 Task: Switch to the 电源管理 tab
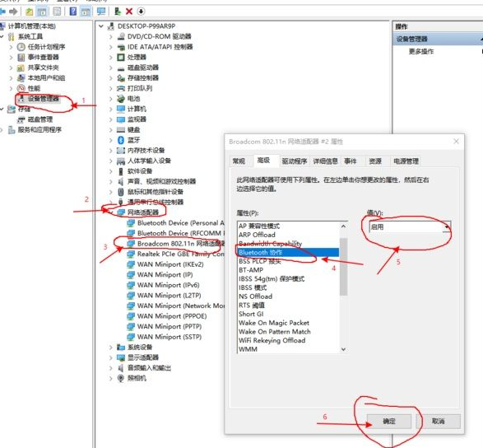pos(406,161)
